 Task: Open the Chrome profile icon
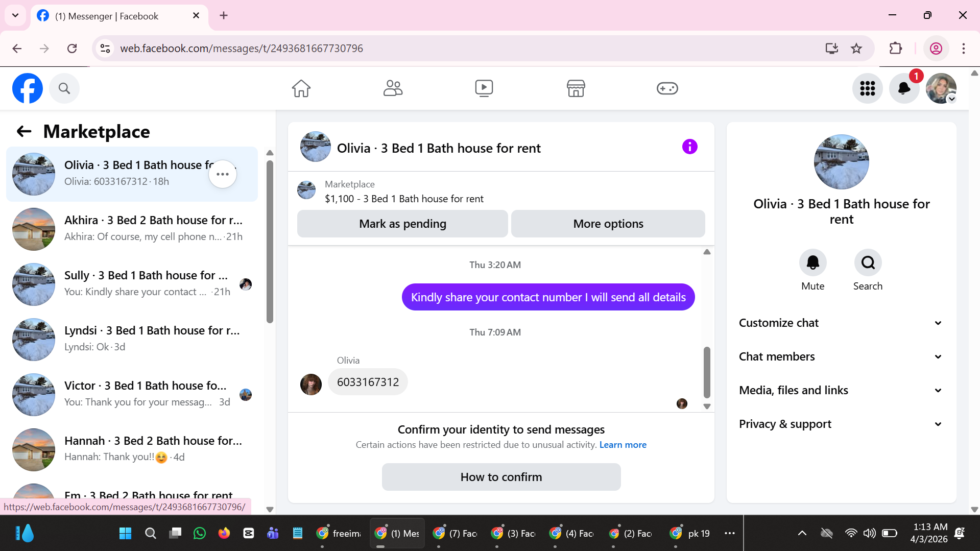pos(936,49)
